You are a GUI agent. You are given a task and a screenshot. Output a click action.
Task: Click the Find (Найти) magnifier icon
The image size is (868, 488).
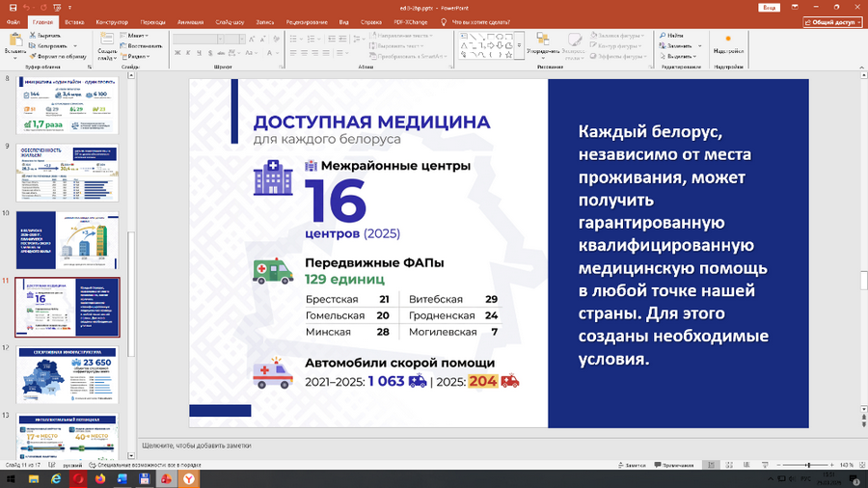tap(661, 35)
